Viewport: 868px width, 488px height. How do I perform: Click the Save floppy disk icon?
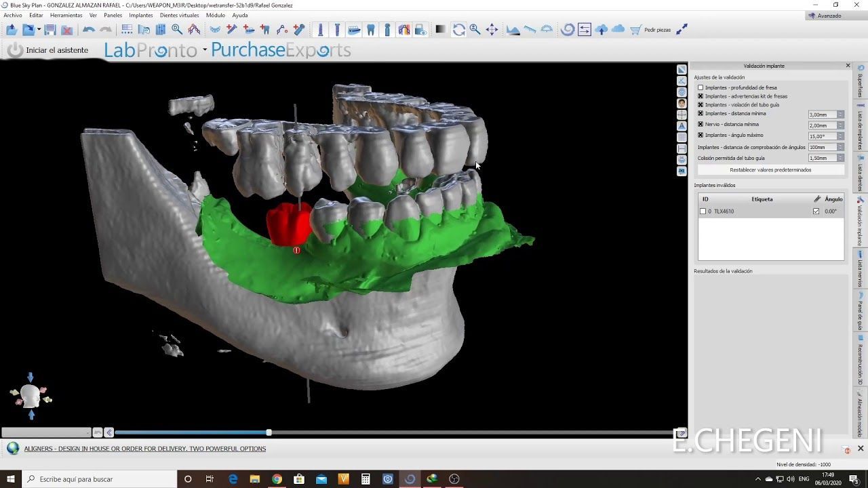pos(50,30)
